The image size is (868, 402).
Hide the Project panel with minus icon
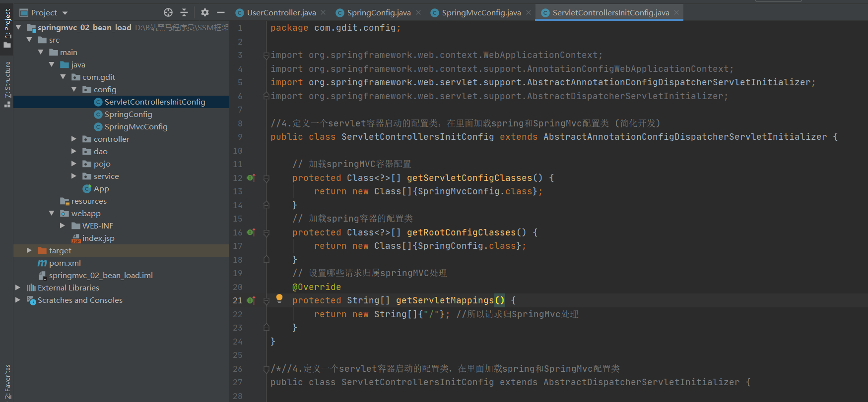221,12
